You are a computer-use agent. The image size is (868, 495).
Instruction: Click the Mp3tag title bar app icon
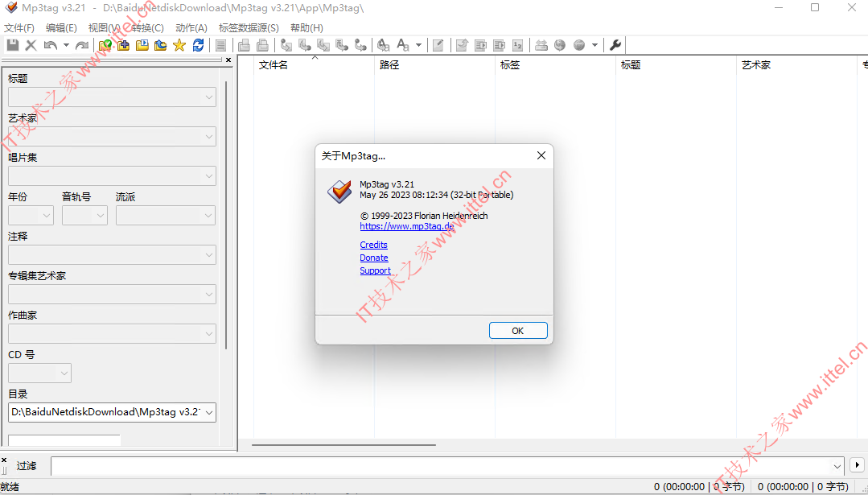[x=11, y=8]
